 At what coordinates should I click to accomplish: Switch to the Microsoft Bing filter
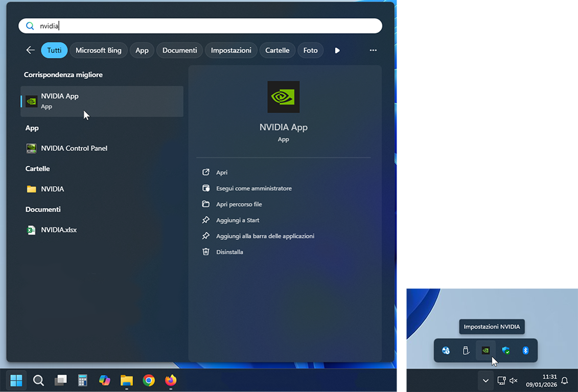click(99, 50)
